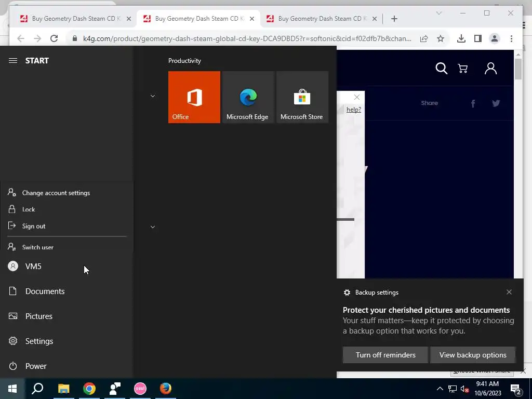Viewport: 532px width, 399px height.
Task: Share on Twitter icon
Action: [x=496, y=103]
